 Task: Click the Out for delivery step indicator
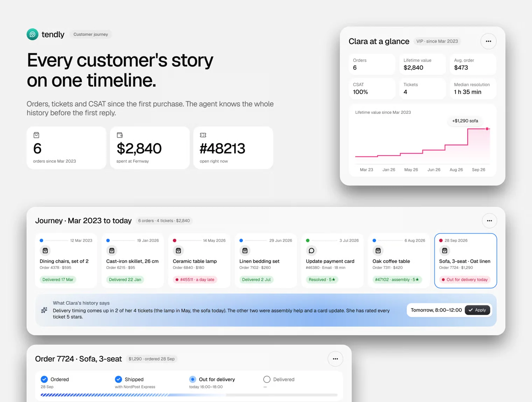pos(192,379)
